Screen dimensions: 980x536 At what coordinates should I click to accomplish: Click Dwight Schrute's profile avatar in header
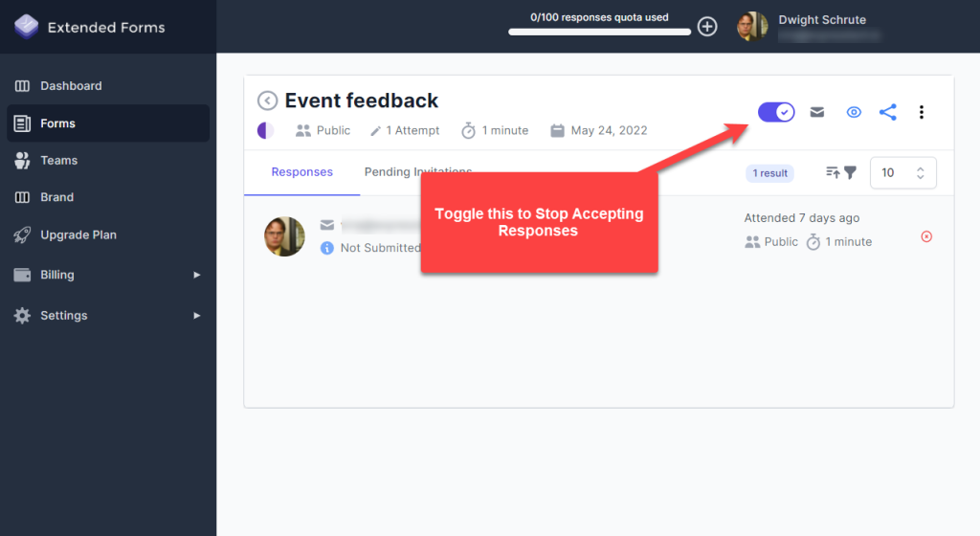click(x=752, y=27)
